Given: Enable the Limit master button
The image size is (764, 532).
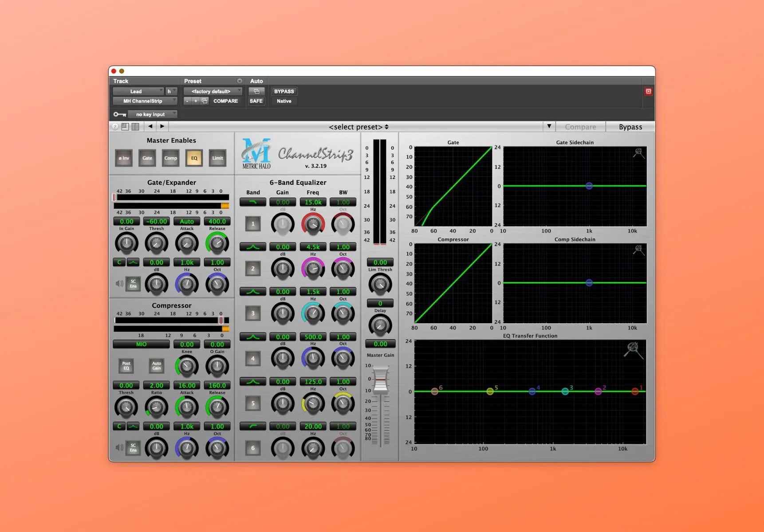Looking at the screenshot, I should 218,158.
